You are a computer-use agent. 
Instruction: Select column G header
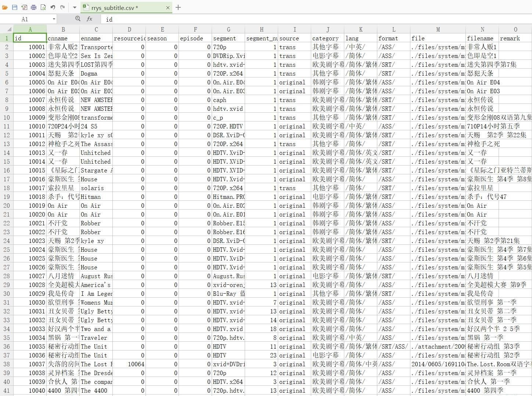229,29
